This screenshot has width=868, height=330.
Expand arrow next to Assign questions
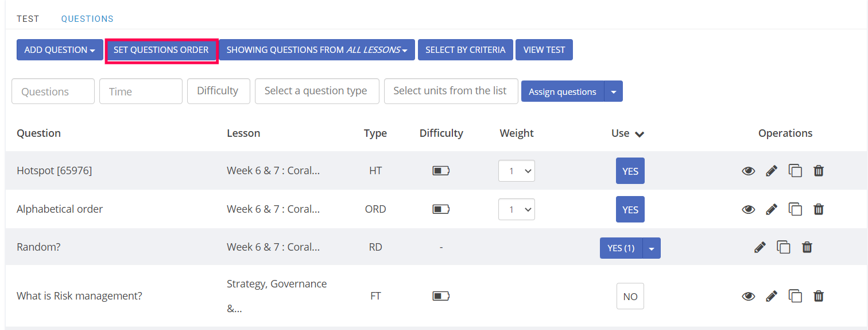(x=613, y=91)
